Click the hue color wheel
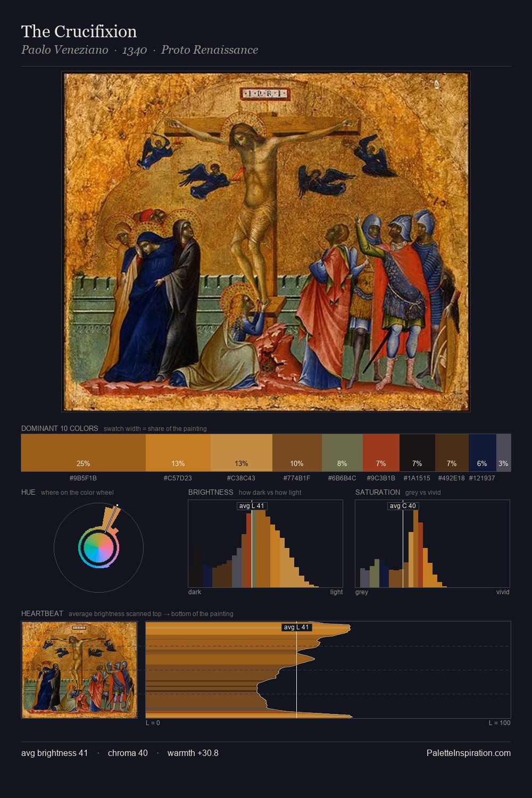Screen dimensions: 532x798 tap(98, 548)
